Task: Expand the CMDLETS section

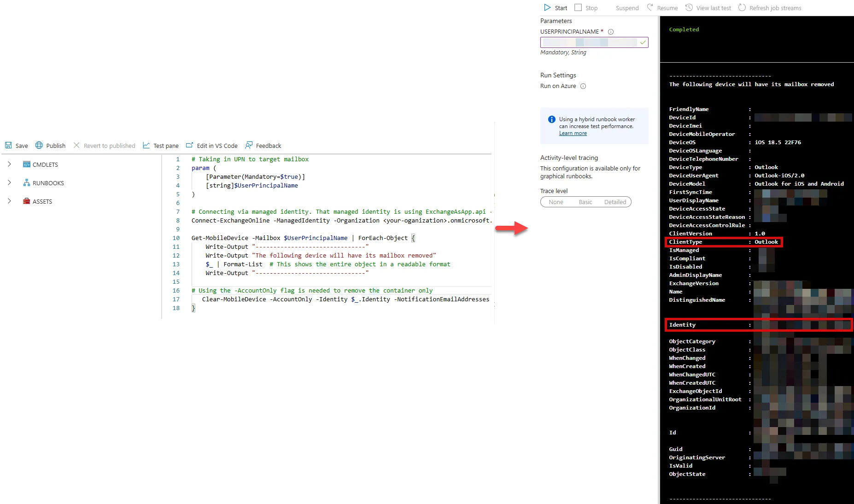Action: point(10,164)
